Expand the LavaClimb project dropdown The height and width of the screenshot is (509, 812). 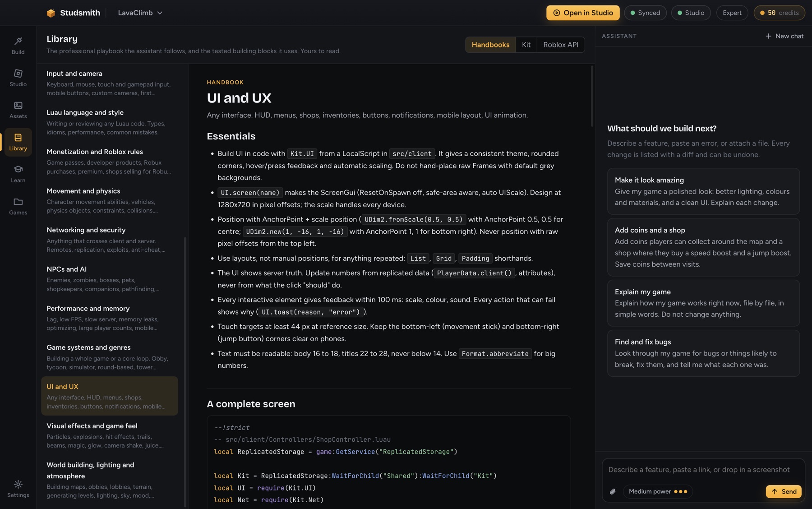140,13
